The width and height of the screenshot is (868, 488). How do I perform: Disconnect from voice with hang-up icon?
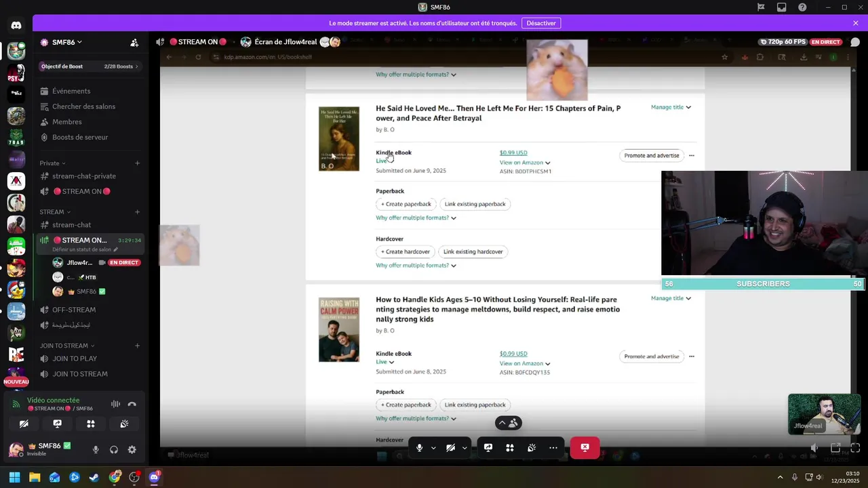pos(132,404)
